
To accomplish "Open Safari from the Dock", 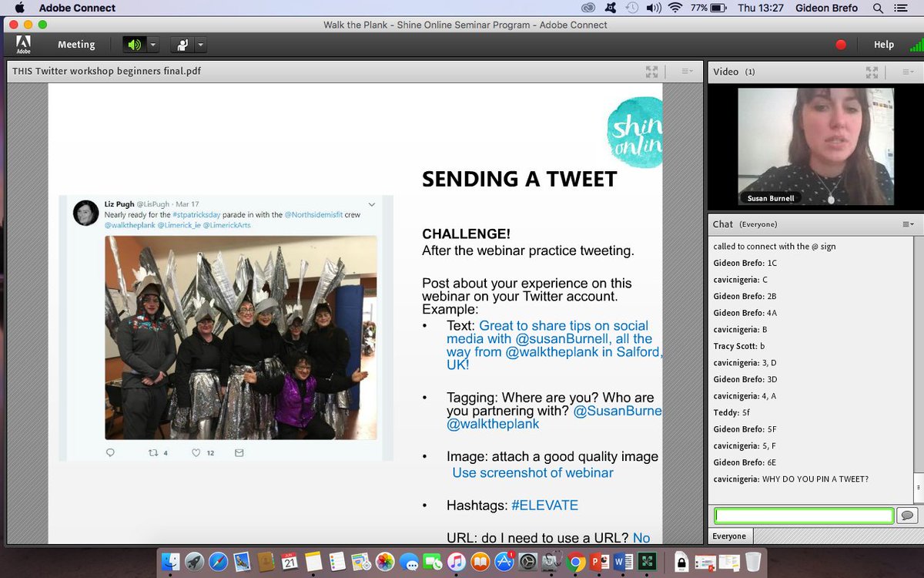I will (x=218, y=561).
